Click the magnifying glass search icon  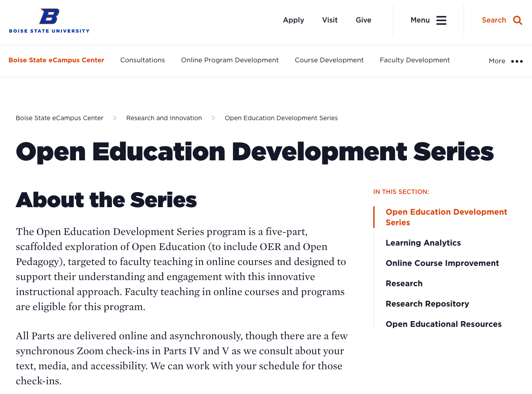(x=517, y=20)
